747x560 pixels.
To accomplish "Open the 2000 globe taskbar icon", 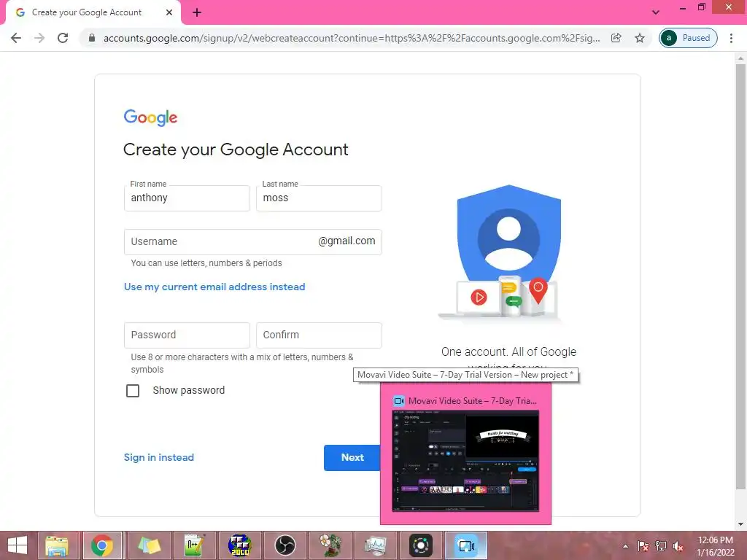I will [239, 545].
